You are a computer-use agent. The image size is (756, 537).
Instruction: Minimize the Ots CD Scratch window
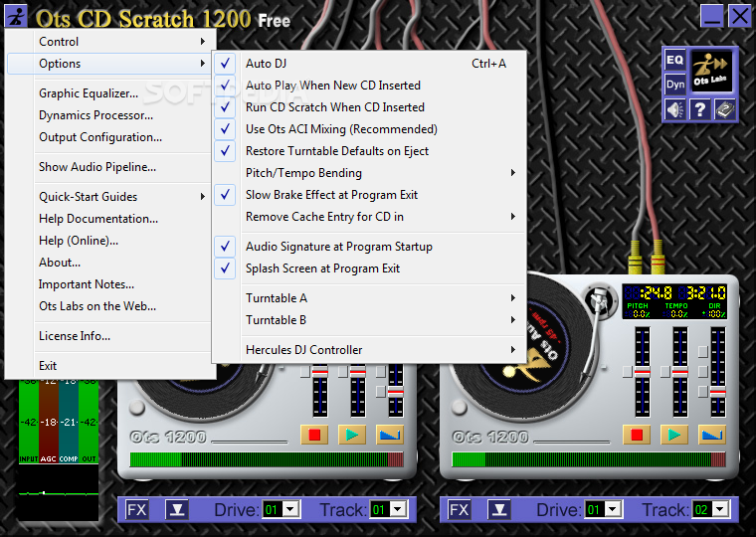(712, 16)
